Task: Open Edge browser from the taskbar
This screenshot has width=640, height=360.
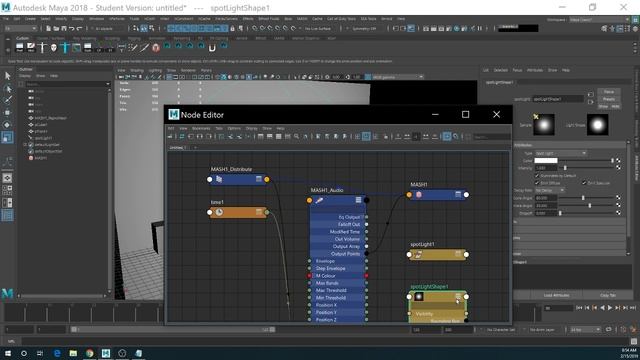Action: click(x=57, y=353)
